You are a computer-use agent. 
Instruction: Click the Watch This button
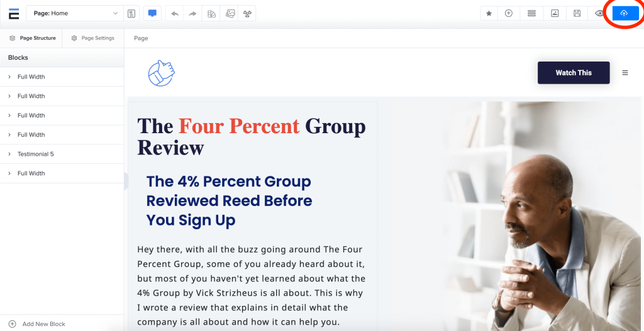[574, 73]
